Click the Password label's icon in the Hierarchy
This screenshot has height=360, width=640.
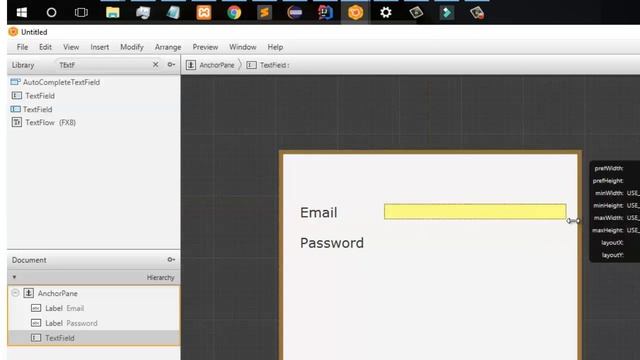[x=36, y=323]
